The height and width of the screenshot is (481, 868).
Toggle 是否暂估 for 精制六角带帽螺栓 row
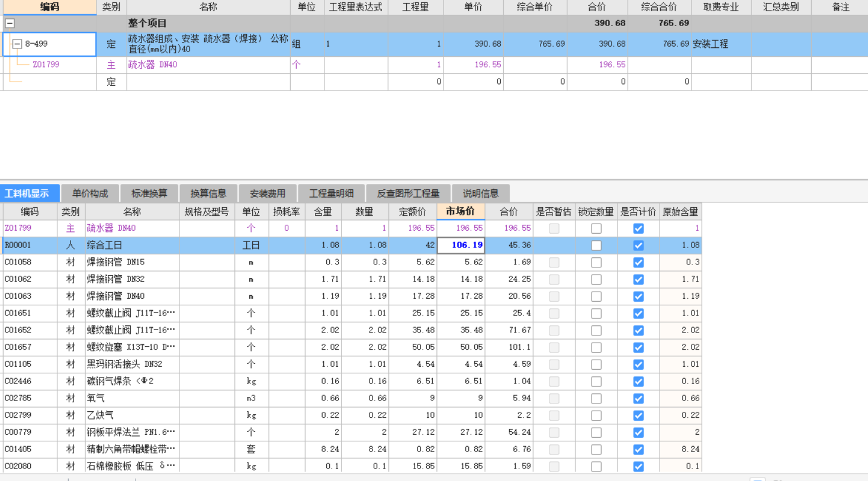pyautogui.click(x=554, y=450)
